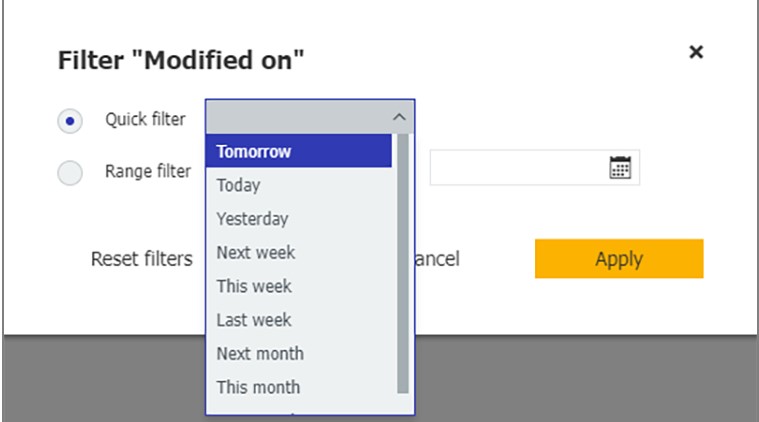Select the Quick filter radio button
This screenshot has width=759, height=422.
[x=70, y=121]
